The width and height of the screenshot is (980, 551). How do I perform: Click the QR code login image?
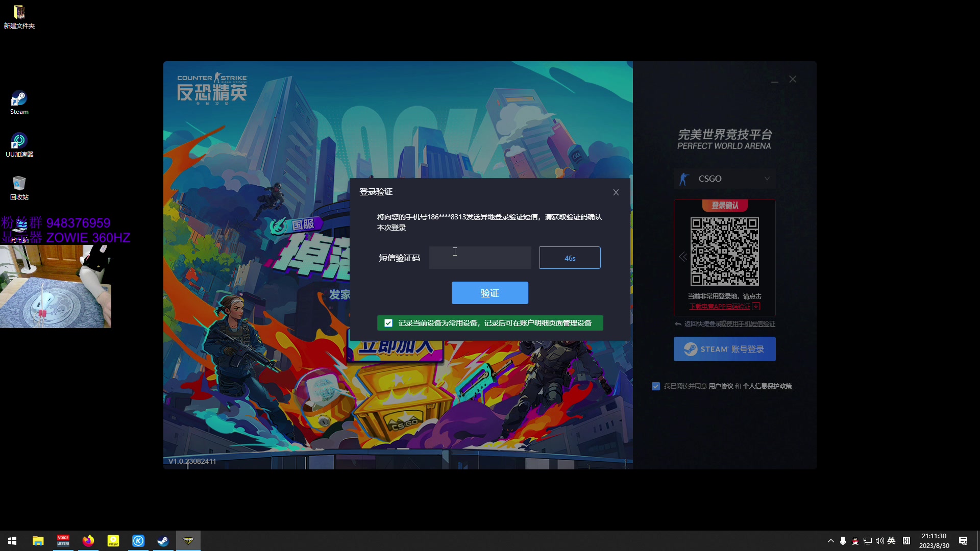pos(724,252)
